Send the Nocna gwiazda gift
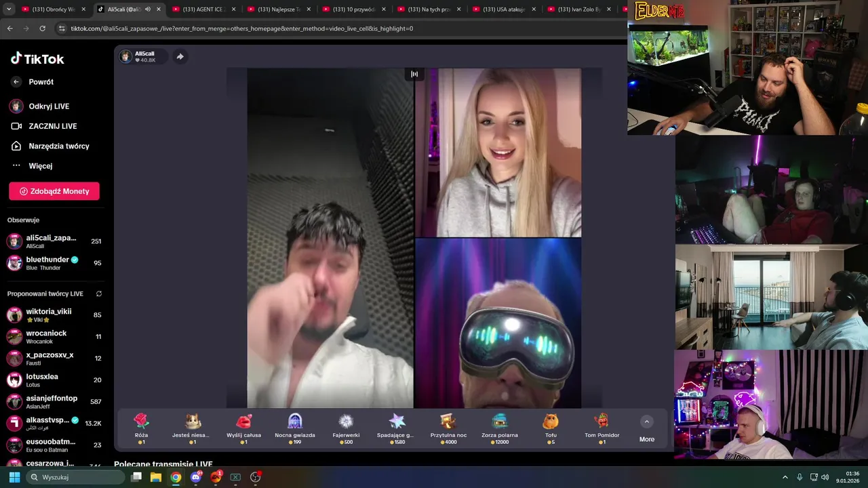 click(295, 428)
